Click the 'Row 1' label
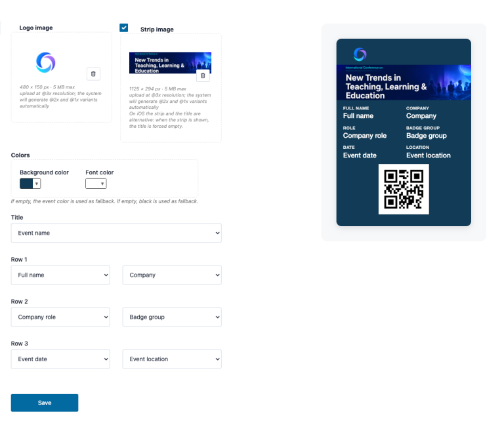This screenshot has height=436, width=504. click(19, 260)
